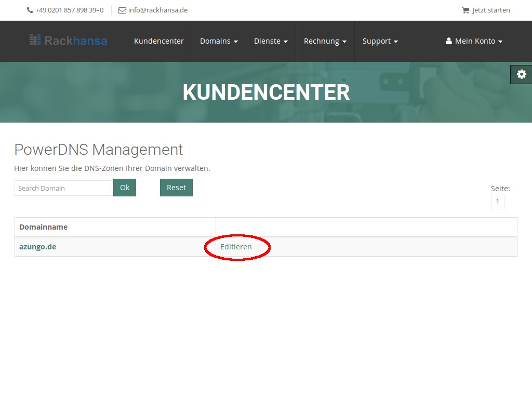Click the KUNDENCENTER banner heading

(x=266, y=92)
